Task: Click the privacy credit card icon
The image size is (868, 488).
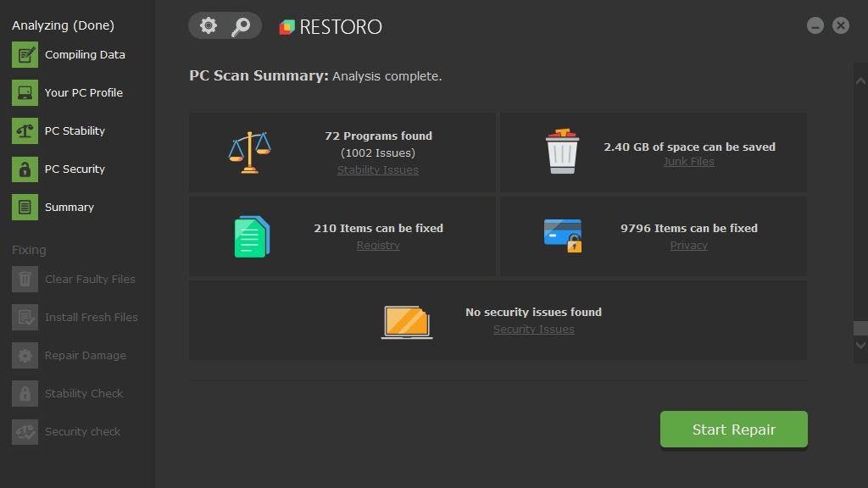Action: (x=563, y=236)
